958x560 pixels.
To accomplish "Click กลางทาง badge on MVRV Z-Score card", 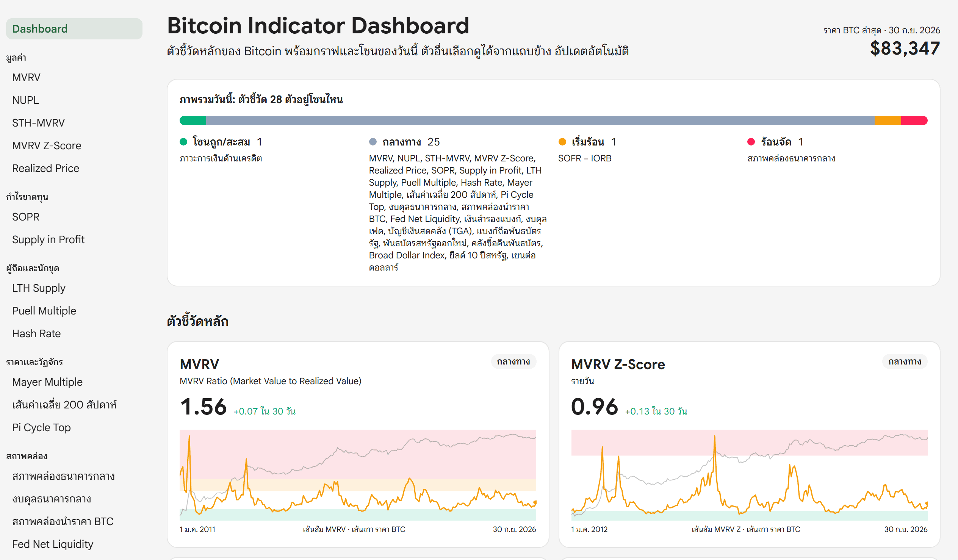I will [x=905, y=361].
